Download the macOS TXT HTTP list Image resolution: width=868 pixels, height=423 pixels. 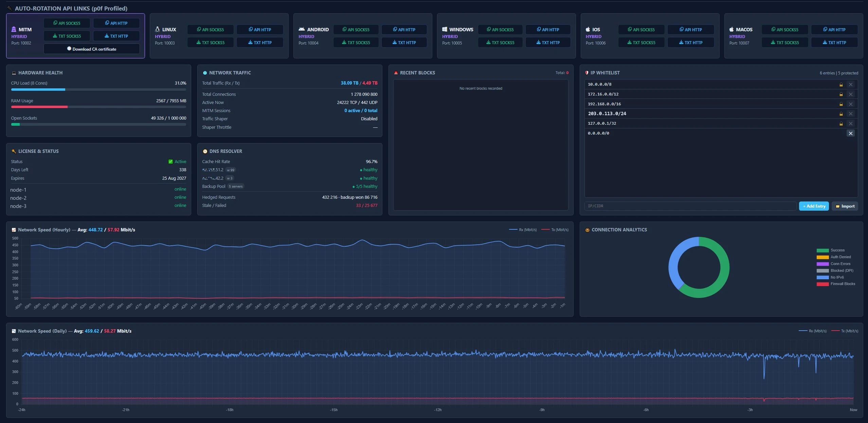pyautogui.click(x=834, y=42)
